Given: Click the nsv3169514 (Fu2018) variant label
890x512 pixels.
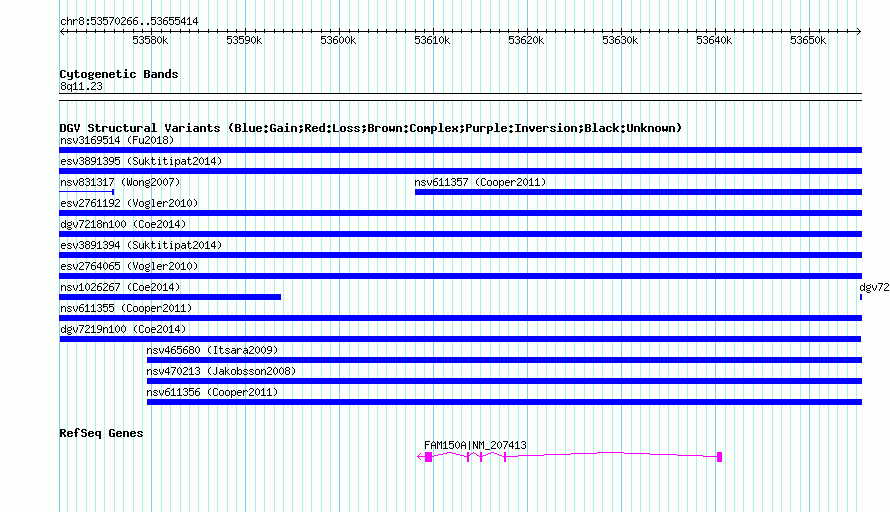Looking at the screenshot, I should click(x=117, y=140).
